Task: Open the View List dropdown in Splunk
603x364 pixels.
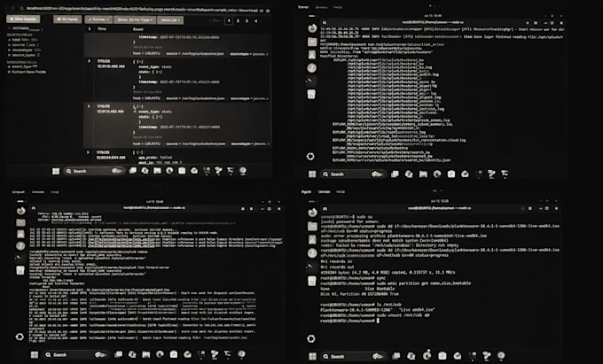Action: point(170,19)
